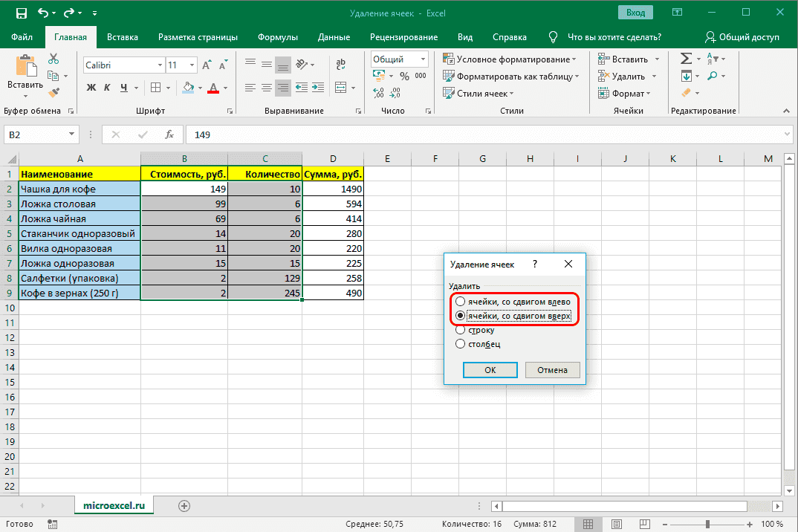Expand the Name Box dropdown arrow

pyautogui.click(x=72, y=134)
